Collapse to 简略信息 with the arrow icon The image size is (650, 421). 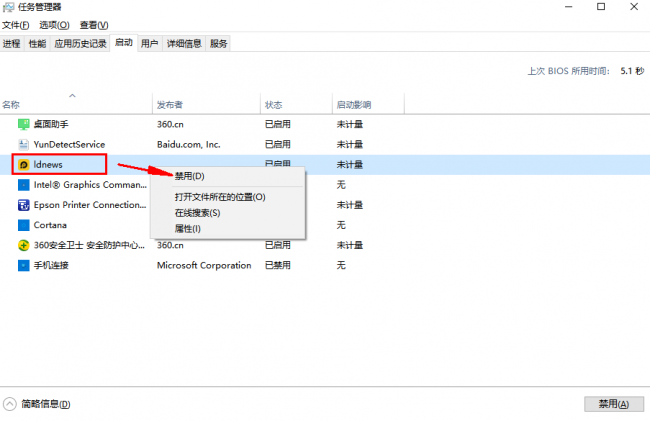tap(10, 404)
